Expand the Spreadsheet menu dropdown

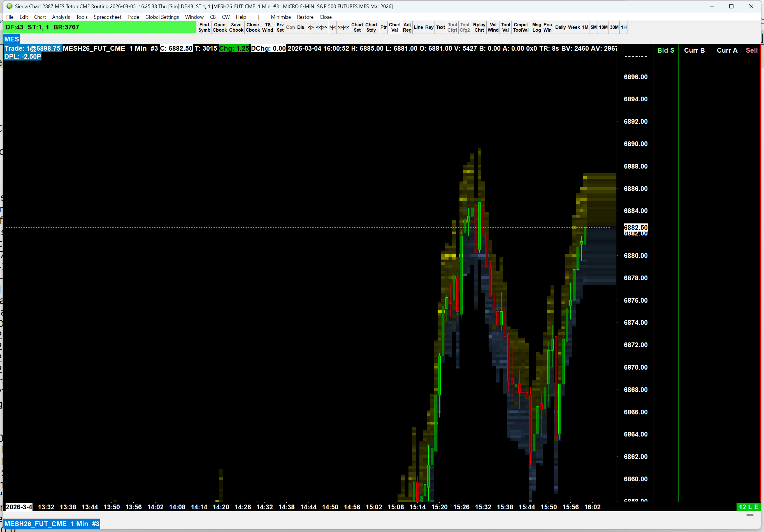[107, 17]
